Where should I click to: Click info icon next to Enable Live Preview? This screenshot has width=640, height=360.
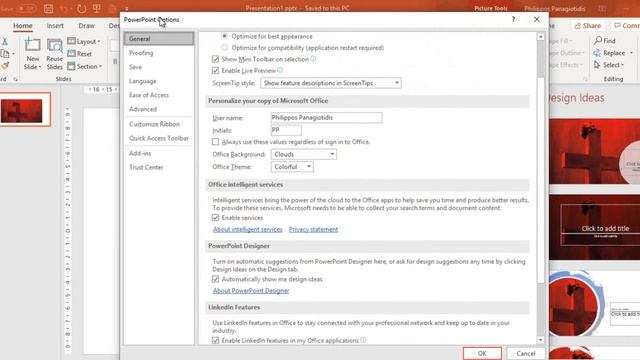280,70
